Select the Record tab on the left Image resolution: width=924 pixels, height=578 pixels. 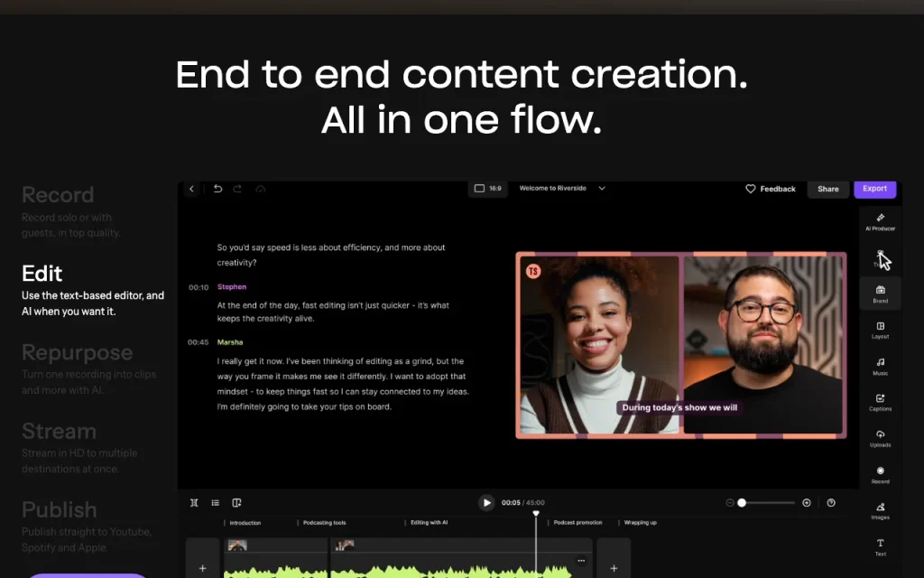71,211
